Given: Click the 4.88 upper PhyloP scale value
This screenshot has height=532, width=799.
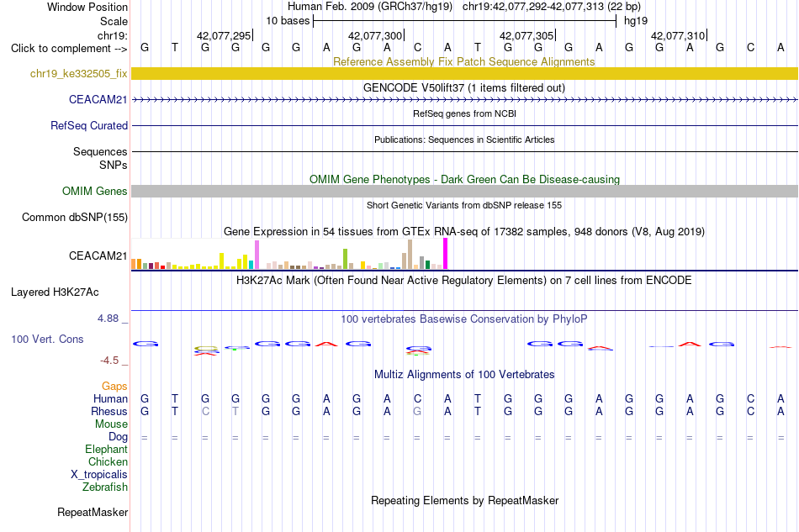Looking at the screenshot, I should pos(108,319).
